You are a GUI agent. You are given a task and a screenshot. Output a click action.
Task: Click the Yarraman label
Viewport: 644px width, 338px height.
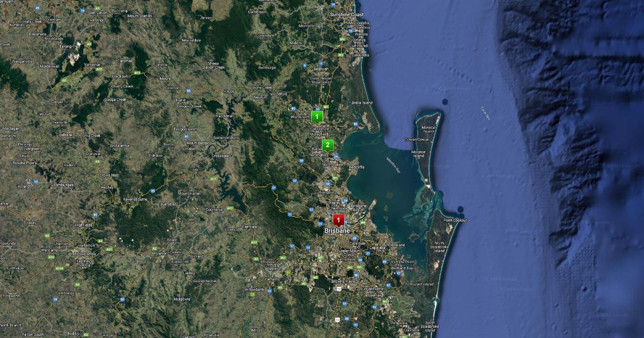pyautogui.click(x=92, y=64)
